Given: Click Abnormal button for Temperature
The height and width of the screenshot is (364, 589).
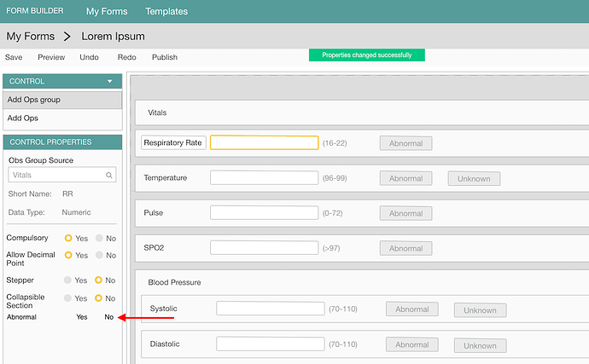Looking at the screenshot, I should point(406,179).
